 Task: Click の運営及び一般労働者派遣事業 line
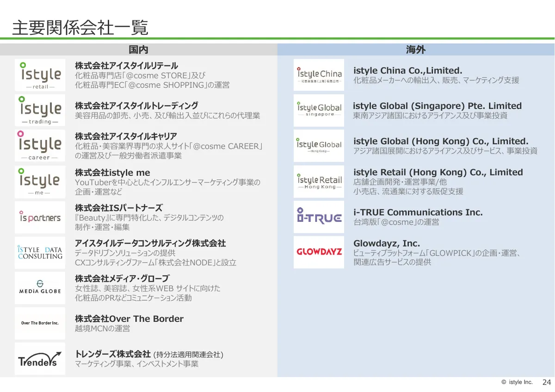point(128,156)
